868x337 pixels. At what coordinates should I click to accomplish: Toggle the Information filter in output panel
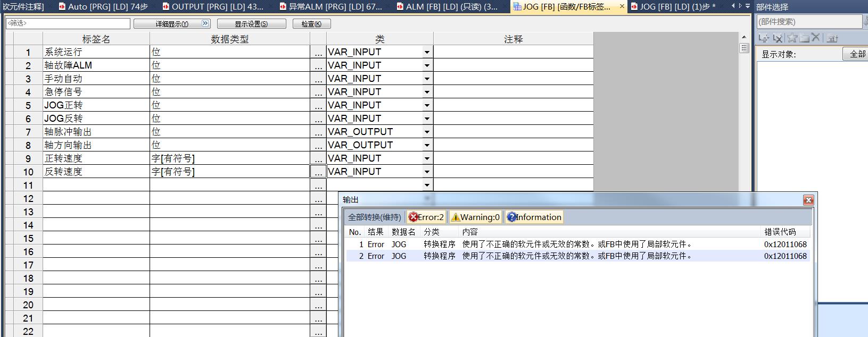(534, 217)
